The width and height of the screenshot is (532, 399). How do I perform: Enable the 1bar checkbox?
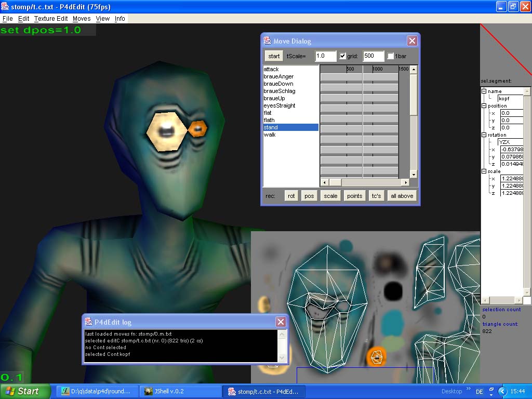pyautogui.click(x=391, y=56)
